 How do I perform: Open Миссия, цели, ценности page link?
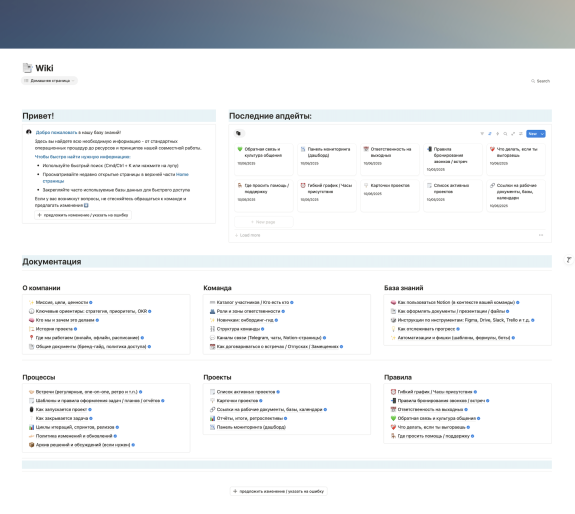coord(61,302)
